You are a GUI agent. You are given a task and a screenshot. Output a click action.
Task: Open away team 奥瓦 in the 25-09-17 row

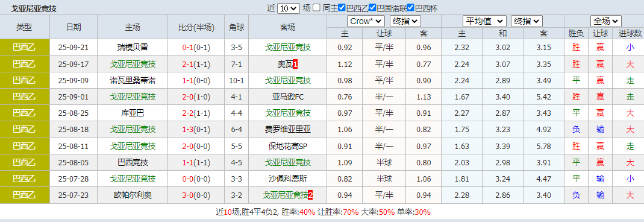(285, 64)
